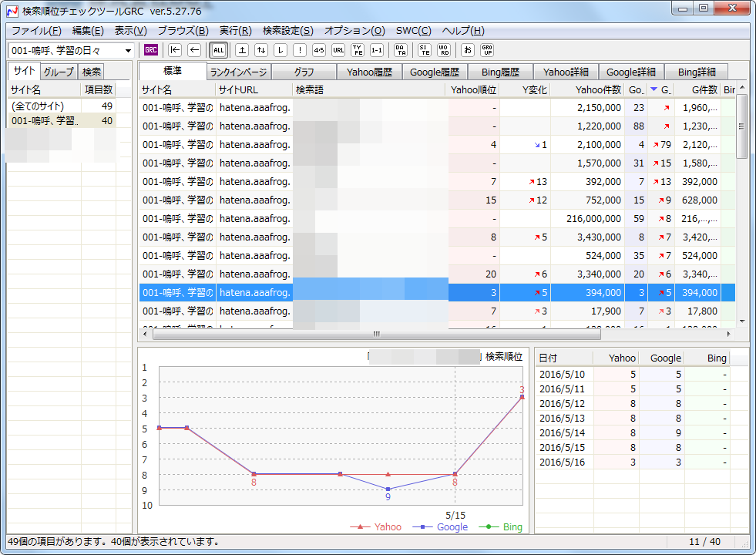Open the 表示(V) menu
The height and width of the screenshot is (555, 756).
[x=131, y=31]
